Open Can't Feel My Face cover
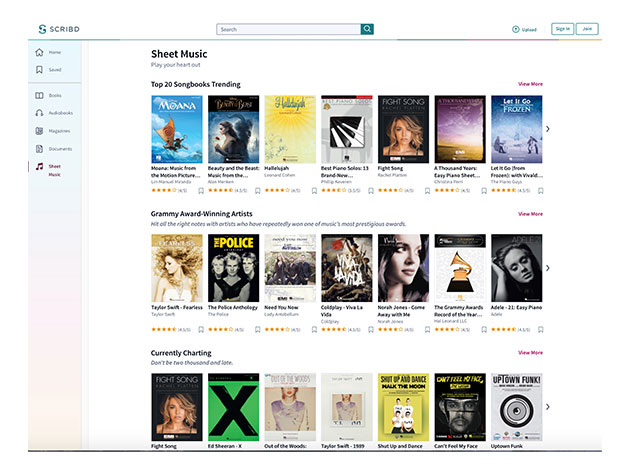 460,407
